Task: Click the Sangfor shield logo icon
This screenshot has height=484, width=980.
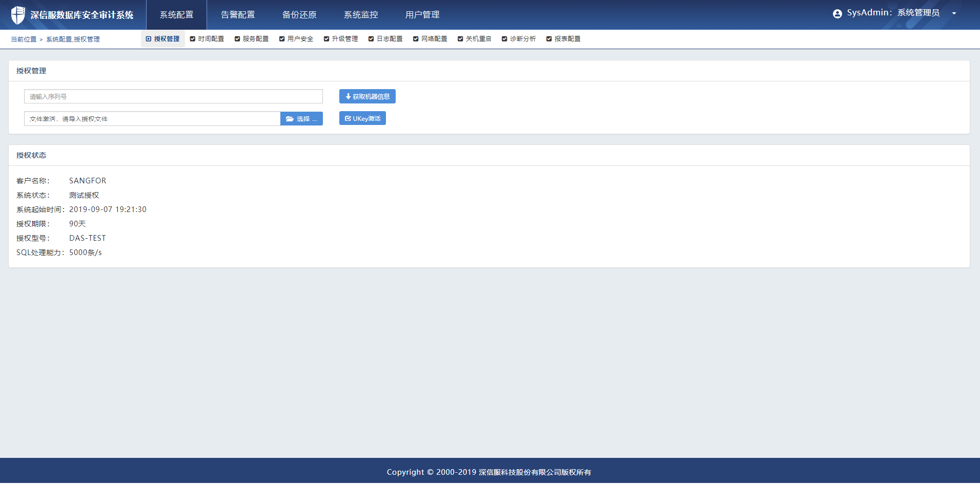Action: point(18,15)
